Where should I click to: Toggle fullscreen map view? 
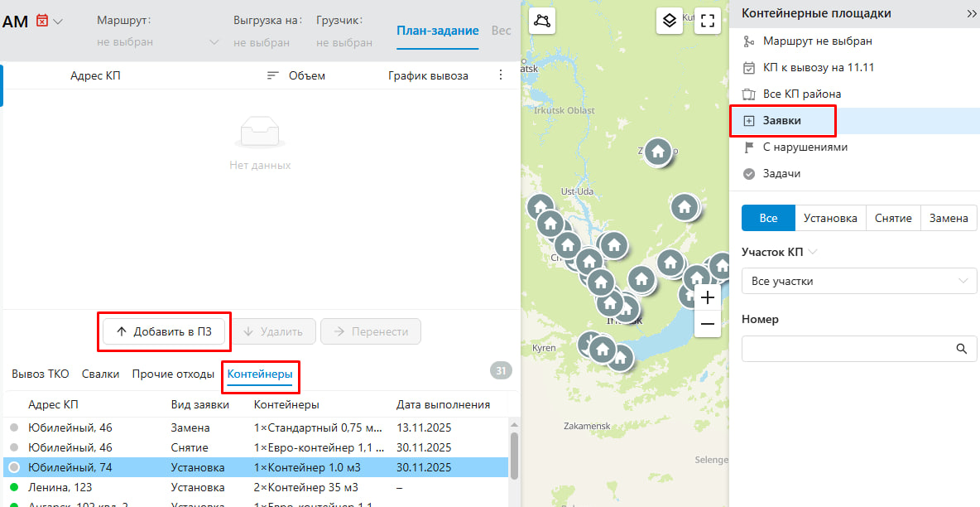click(x=707, y=21)
